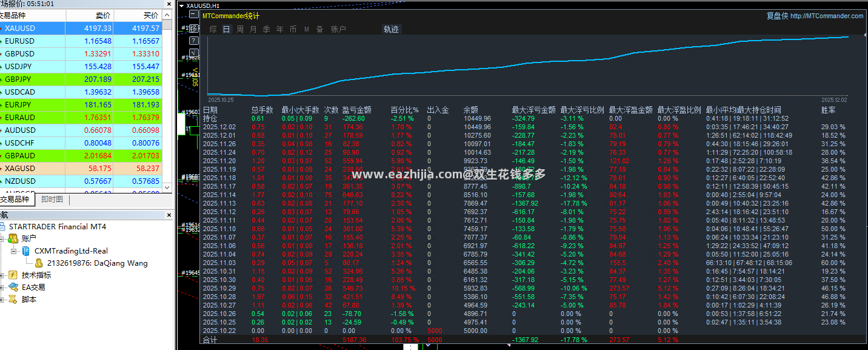Select the GBPJPY symbol row
Viewport: 868px width, 350px height.
point(81,79)
